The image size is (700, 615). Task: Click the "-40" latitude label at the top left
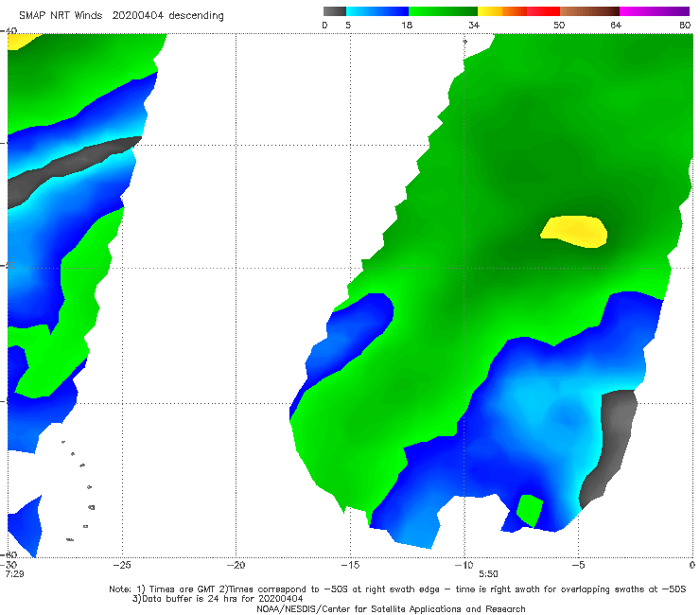(9, 31)
